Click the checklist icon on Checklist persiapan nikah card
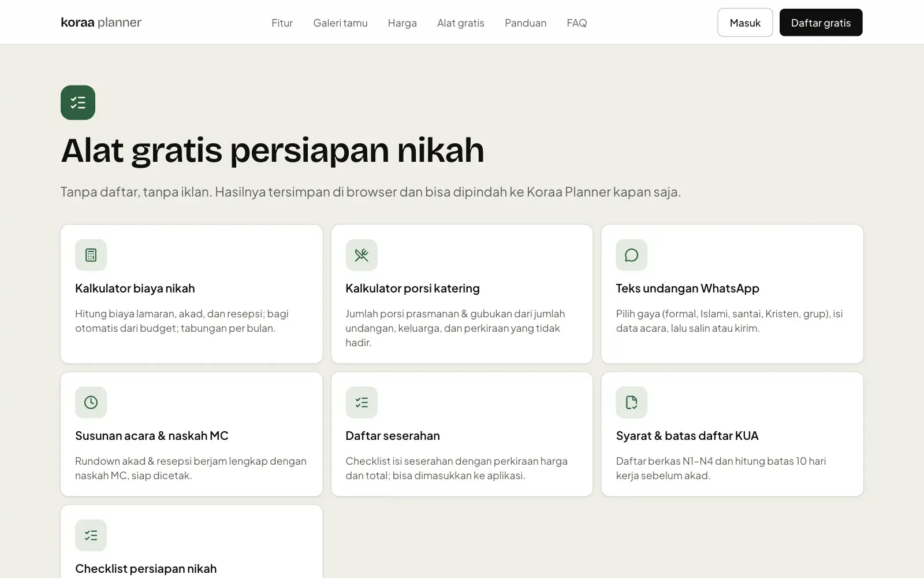Viewport: 924px width, 578px height. tap(91, 535)
